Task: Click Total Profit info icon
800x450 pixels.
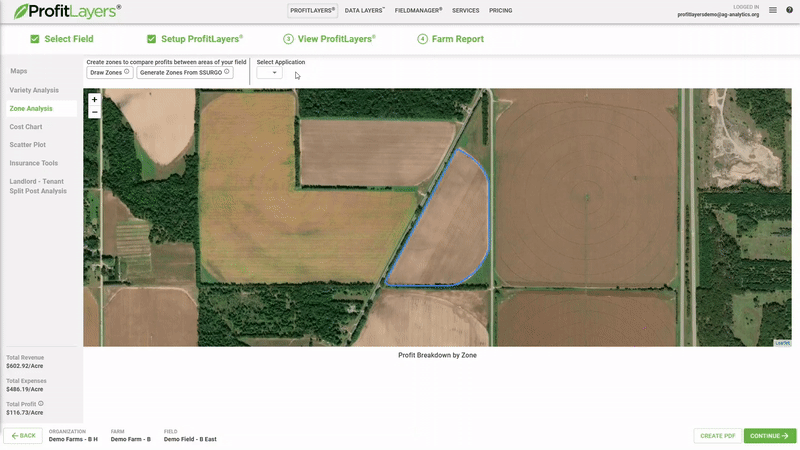Action: 41,404
